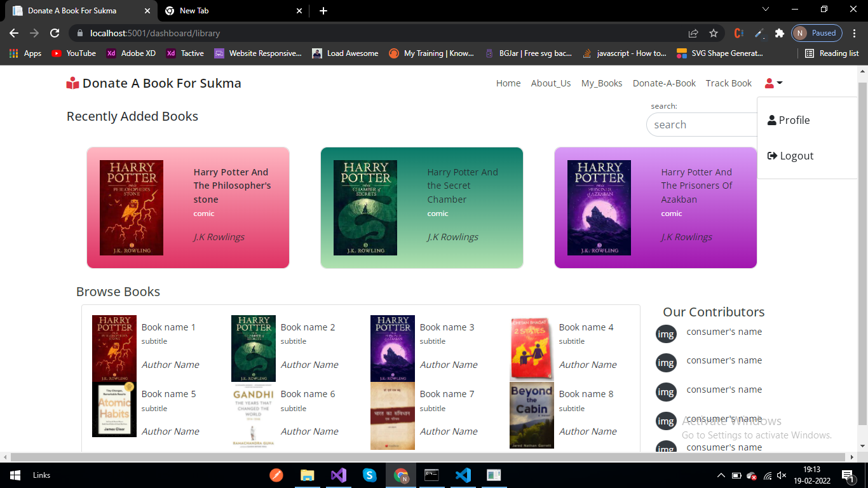Click the third contributor's img avatar
Image resolution: width=868 pixels, height=488 pixels.
(x=666, y=392)
